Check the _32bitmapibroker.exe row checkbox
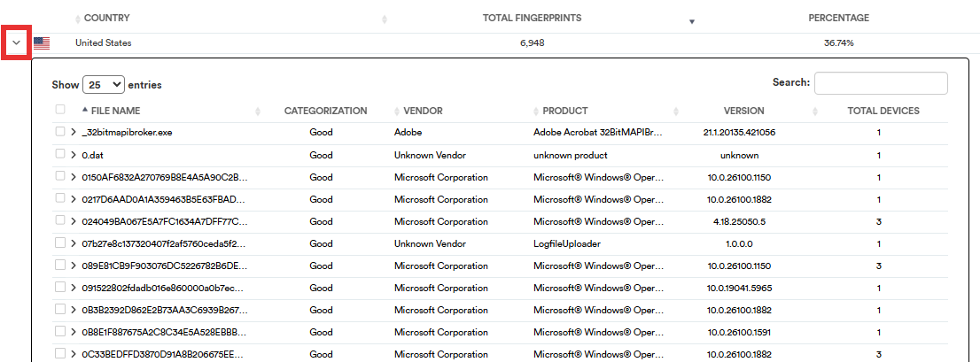Viewport: 980px width, 362px height. (x=60, y=132)
